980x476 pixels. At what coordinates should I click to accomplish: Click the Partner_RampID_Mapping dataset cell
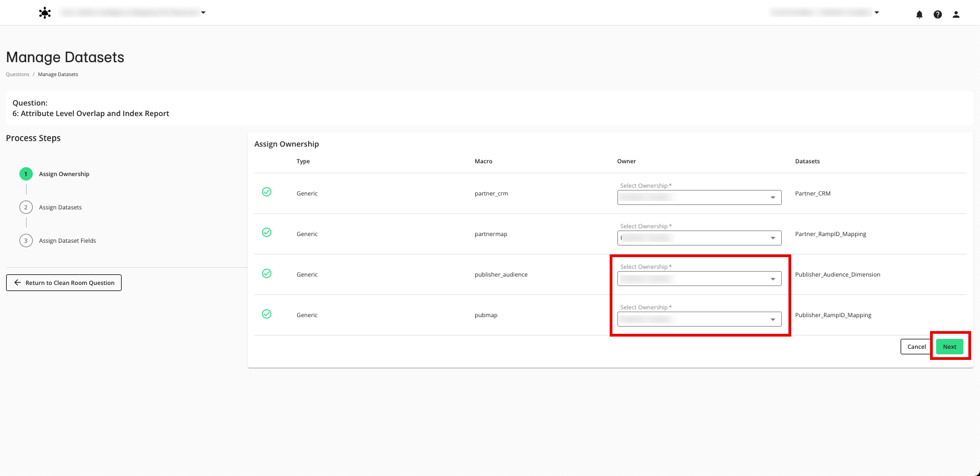(x=831, y=234)
